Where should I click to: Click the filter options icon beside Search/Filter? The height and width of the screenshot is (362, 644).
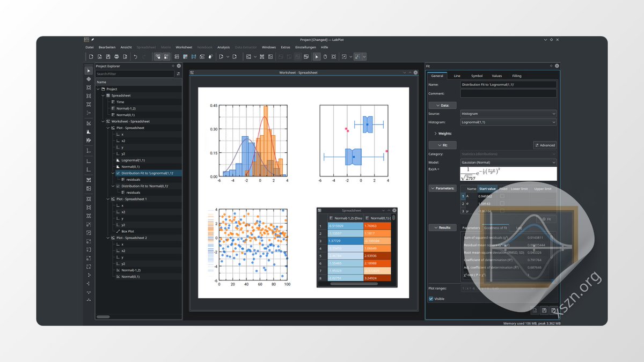point(178,73)
